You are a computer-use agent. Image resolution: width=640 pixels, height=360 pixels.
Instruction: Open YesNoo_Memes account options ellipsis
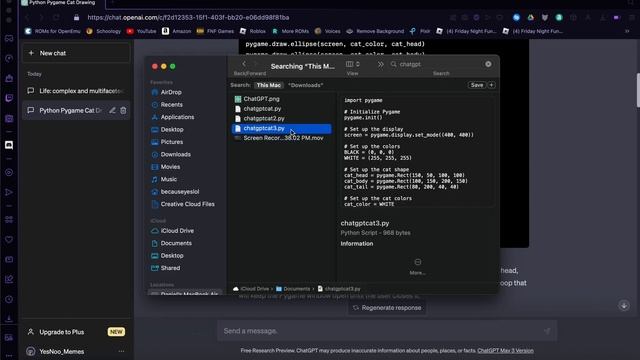pos(121,351)
